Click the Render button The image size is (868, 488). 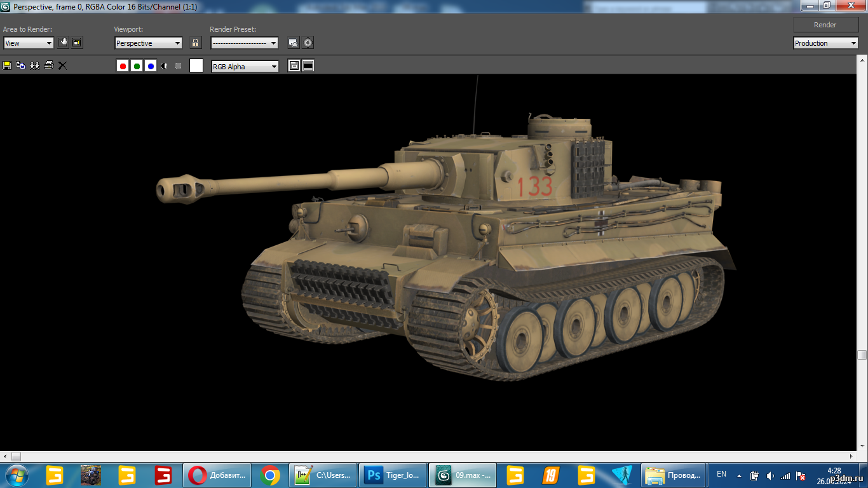[825, 25]
